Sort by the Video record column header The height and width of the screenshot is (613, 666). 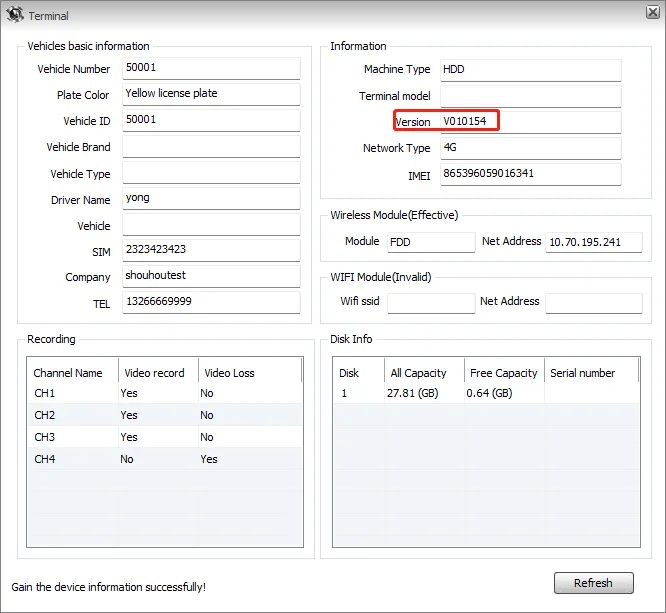tap(158, 373)
